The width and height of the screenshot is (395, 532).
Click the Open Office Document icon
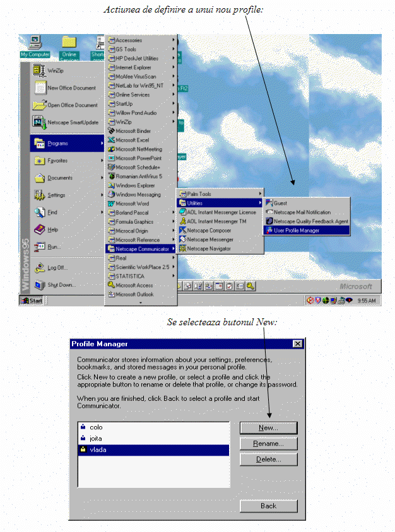coord(39,105)
